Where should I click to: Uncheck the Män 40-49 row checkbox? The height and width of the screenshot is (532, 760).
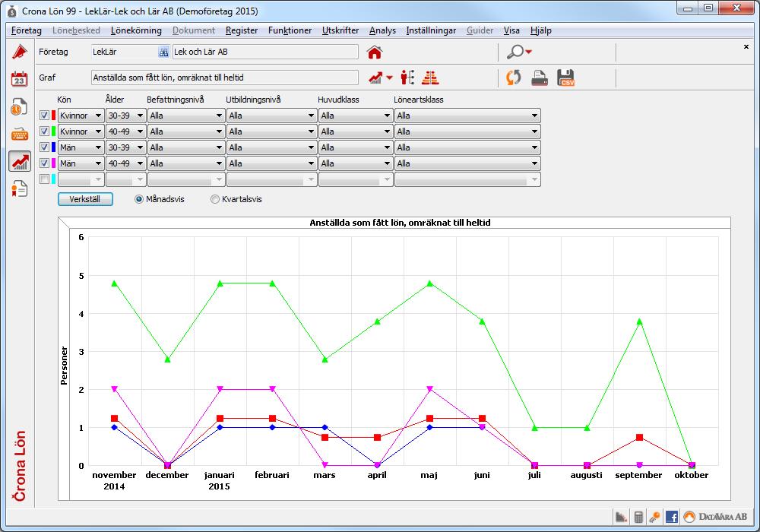(x=44, y=163)
